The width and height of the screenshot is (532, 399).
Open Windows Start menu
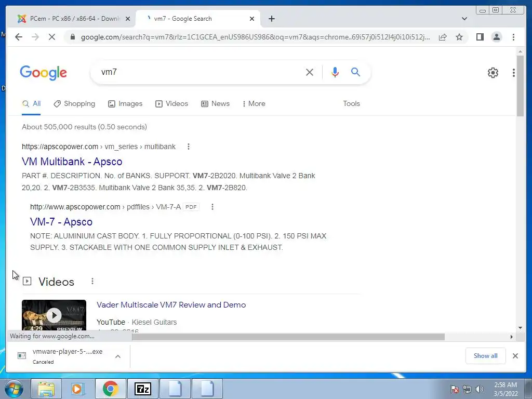14,389
